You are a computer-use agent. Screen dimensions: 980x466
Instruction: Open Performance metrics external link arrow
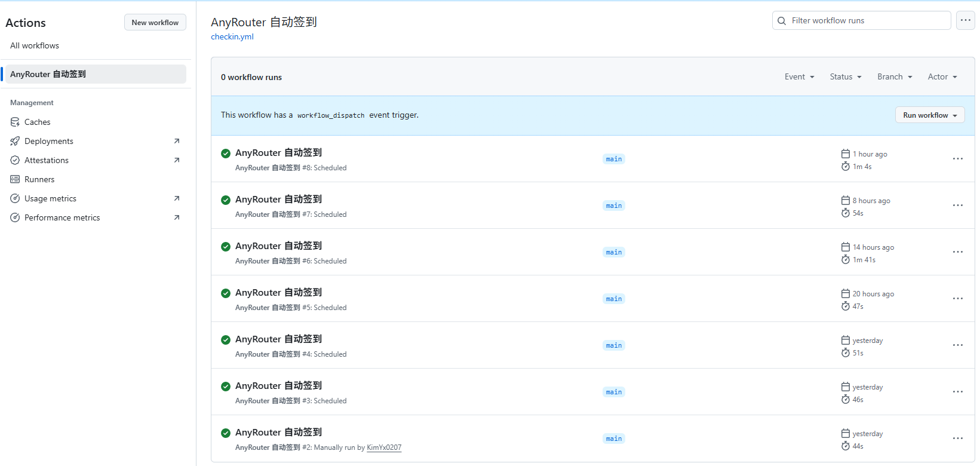(x=177, y=217)
